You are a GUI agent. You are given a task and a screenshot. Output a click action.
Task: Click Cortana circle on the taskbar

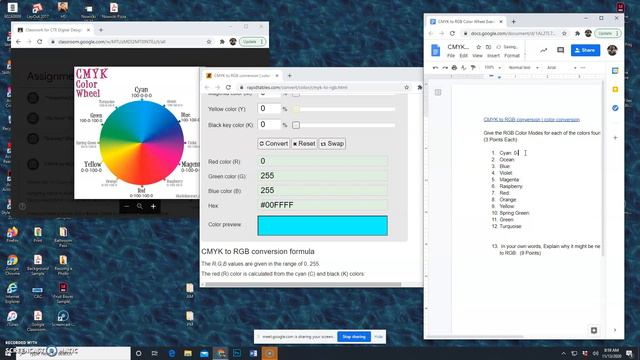138,353
